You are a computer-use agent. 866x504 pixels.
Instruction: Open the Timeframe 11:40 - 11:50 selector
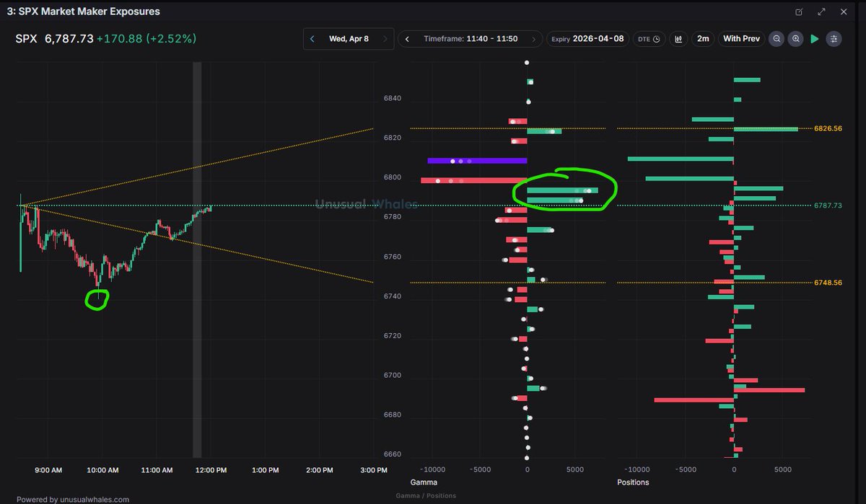click(471, 39)
